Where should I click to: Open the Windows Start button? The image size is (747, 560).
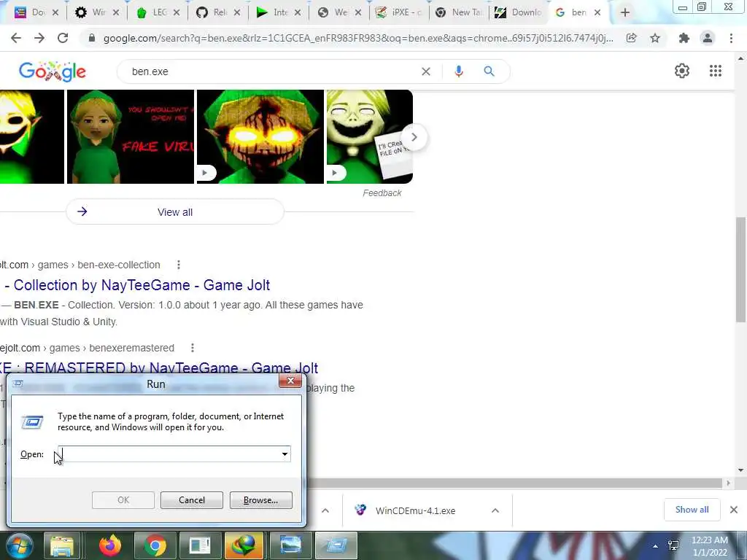18,545
